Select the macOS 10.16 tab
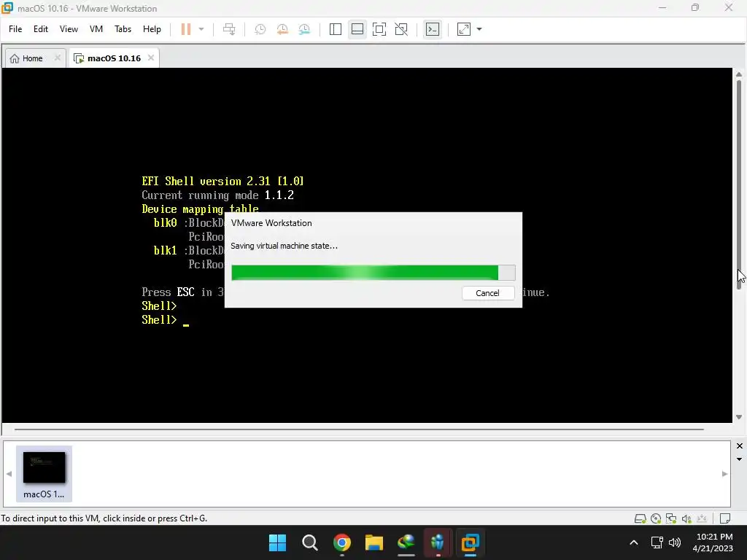747x560 pixels. tap(114, 58)
